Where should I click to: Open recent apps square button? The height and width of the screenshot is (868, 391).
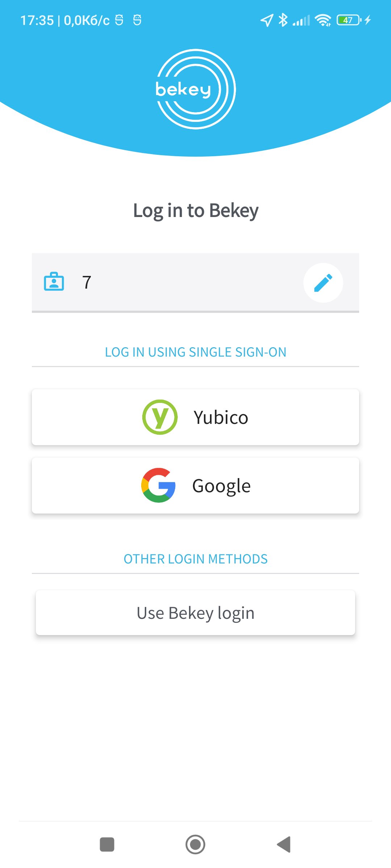[x=107, y=844]
